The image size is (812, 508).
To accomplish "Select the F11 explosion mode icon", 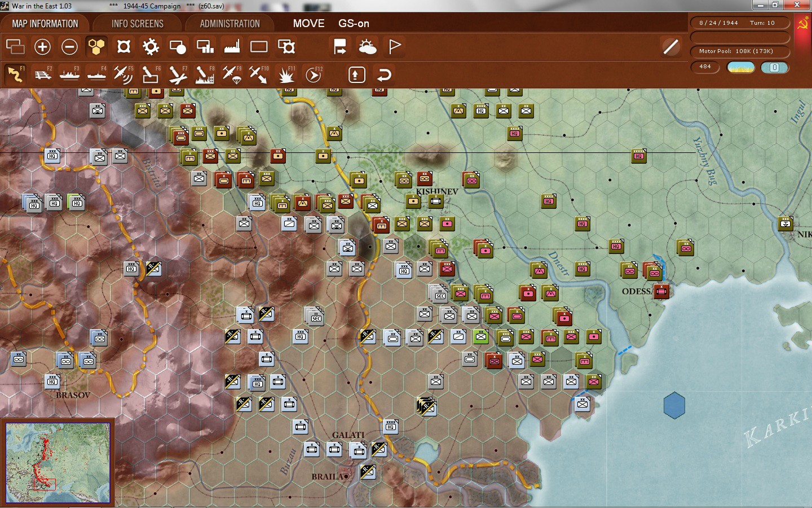I will (x=286, y=74).
